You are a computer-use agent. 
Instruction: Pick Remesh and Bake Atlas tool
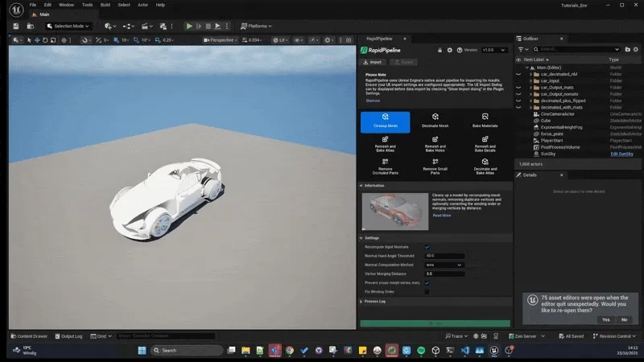pyautogui.click(x=385, y=144)
